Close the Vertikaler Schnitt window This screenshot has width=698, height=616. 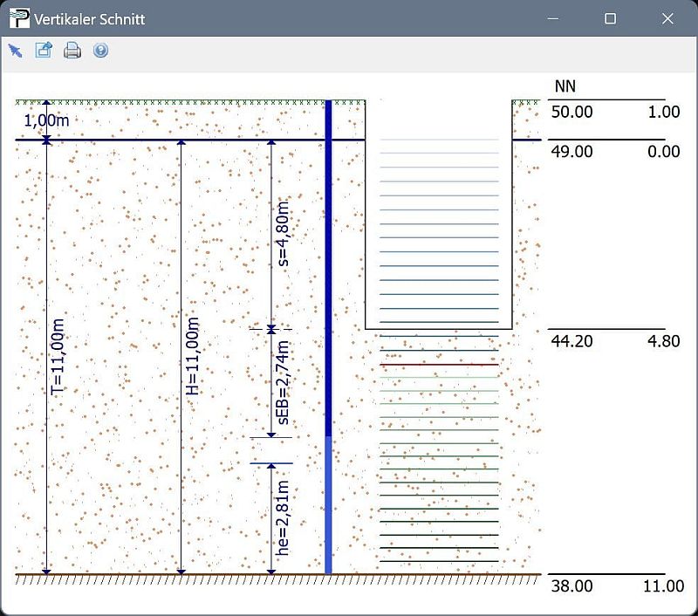point(667,18)
